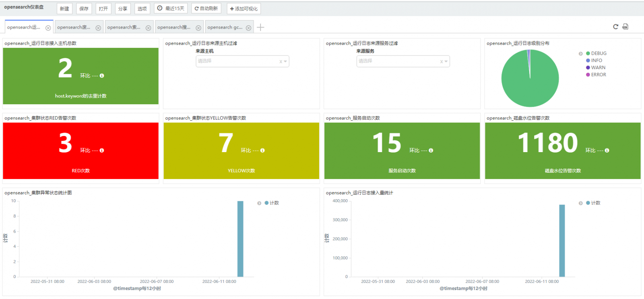Click the 添加可视化 button
Image resolution: width=644 pixels, height=299 pixels.
click(244, 8)
